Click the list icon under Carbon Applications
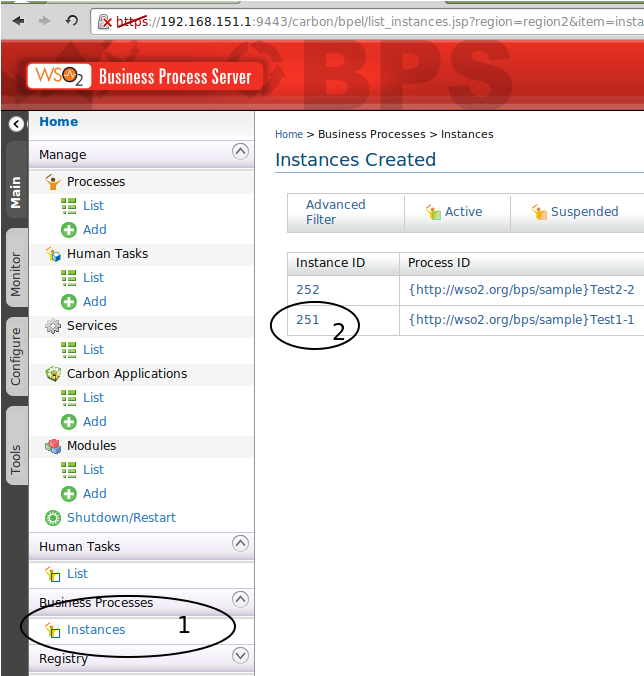 tap(69, 398)
